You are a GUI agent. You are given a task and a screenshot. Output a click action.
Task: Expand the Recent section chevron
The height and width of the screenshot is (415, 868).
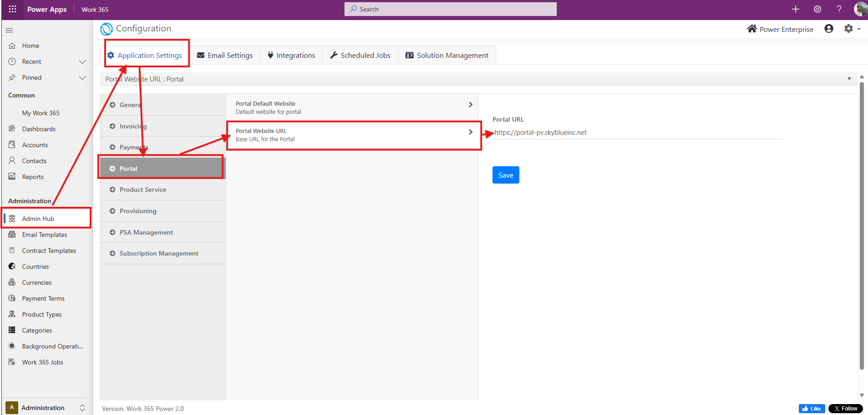point(82,61)
